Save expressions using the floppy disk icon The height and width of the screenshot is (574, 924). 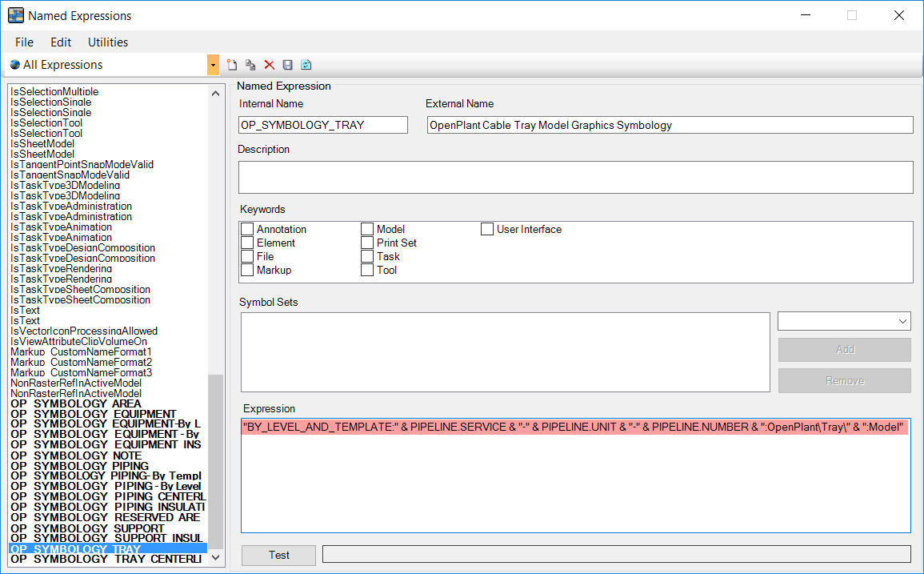click(287, 65)
